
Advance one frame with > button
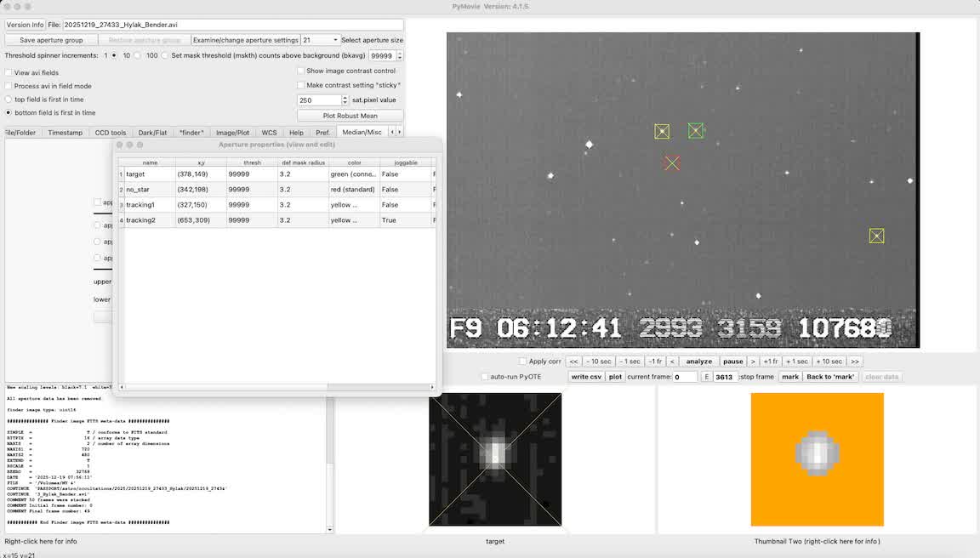click(753, 362)
